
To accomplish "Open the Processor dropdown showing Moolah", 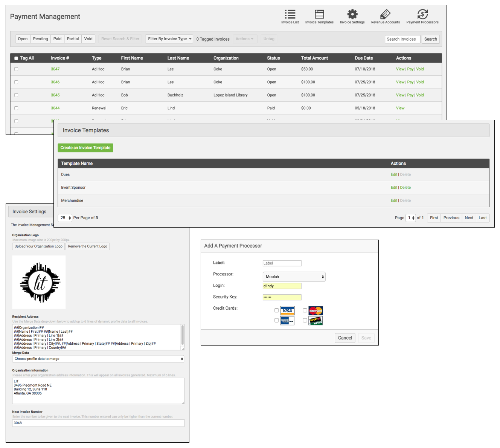I will [x=294, y=277].
